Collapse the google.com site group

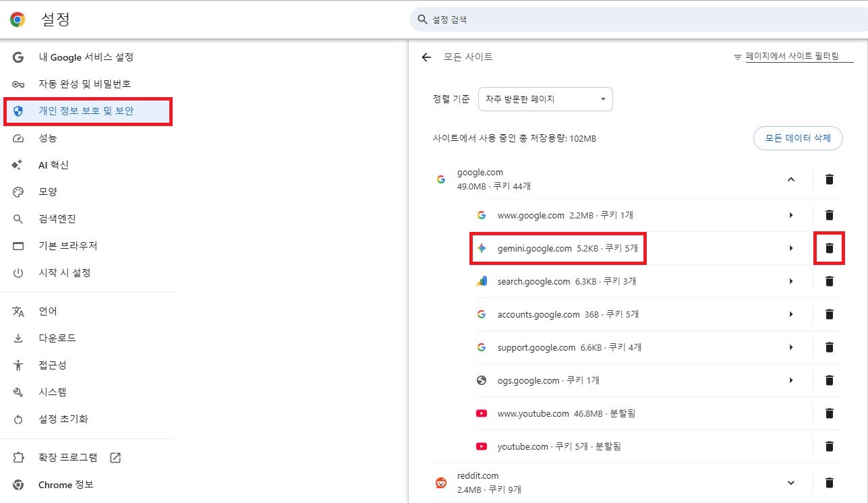pyautogui.click(x=792, y=179)
